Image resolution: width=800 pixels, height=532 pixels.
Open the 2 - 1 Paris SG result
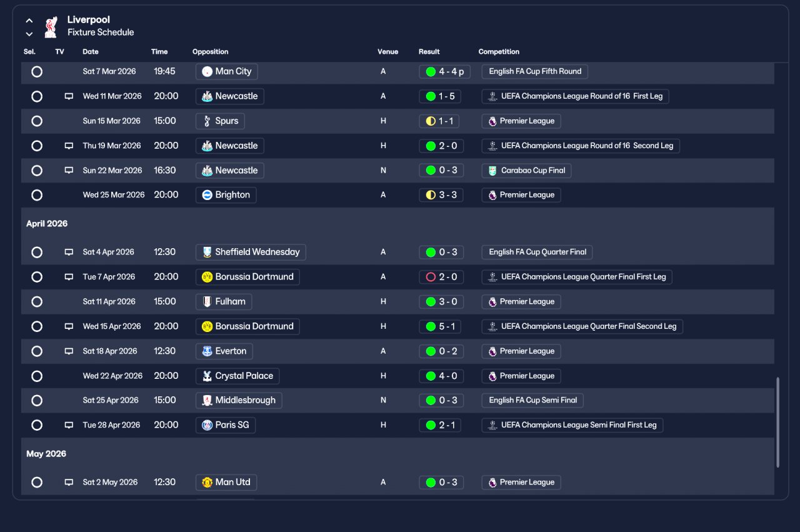pyautogui.click(x=441, y=425)
